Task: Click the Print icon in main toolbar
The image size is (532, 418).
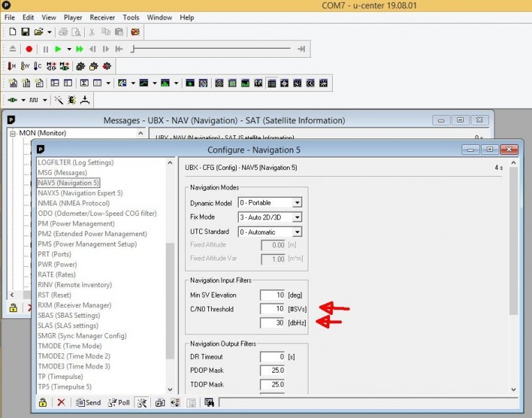Action: 63,32
